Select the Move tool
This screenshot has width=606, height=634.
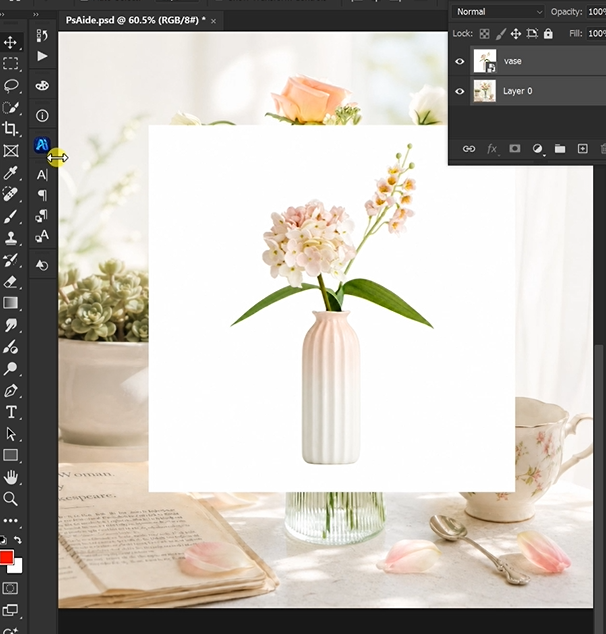(x=11, y=42)
